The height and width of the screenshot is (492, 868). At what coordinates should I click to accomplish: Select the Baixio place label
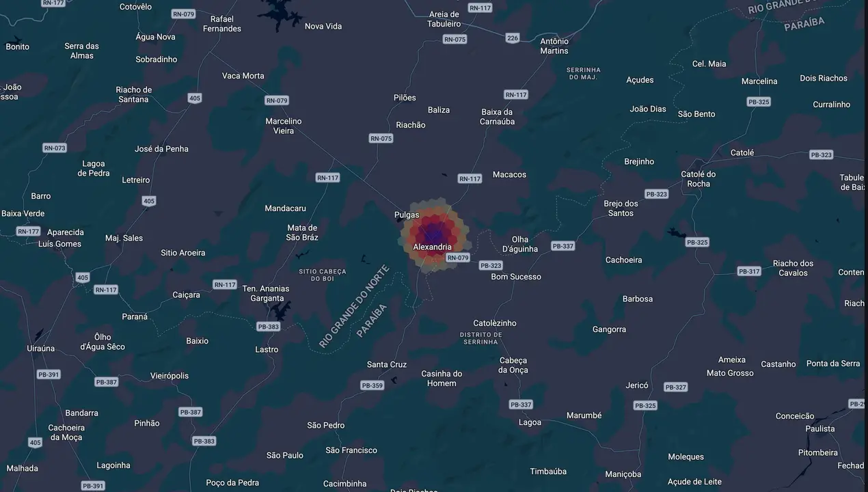pos(198,341)
